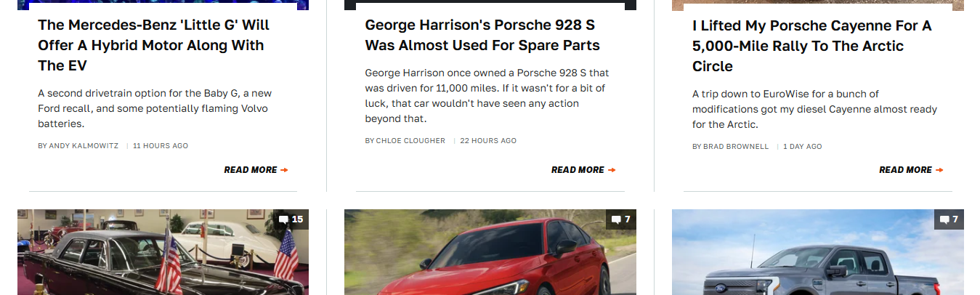Screen dimensions: 980x295
Task: Open the gray Ford pickup thumbnail
Action: (818, 252)
